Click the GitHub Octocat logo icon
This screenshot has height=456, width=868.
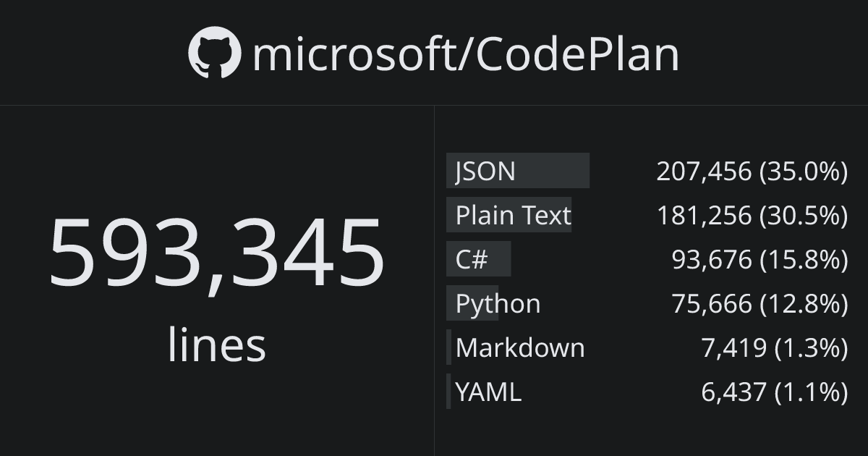point(214,53)
